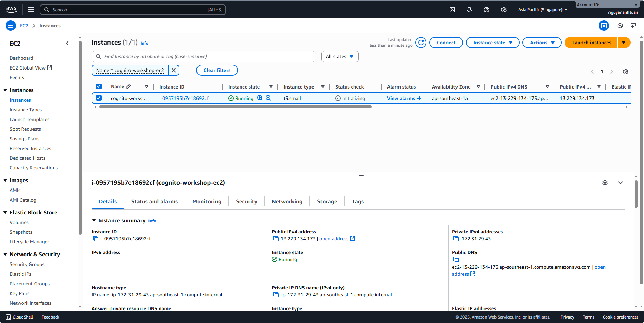Copy the instance ID in summary
Image resolution: width=644 pixels, height=323 pixels.
pos(96,239)
